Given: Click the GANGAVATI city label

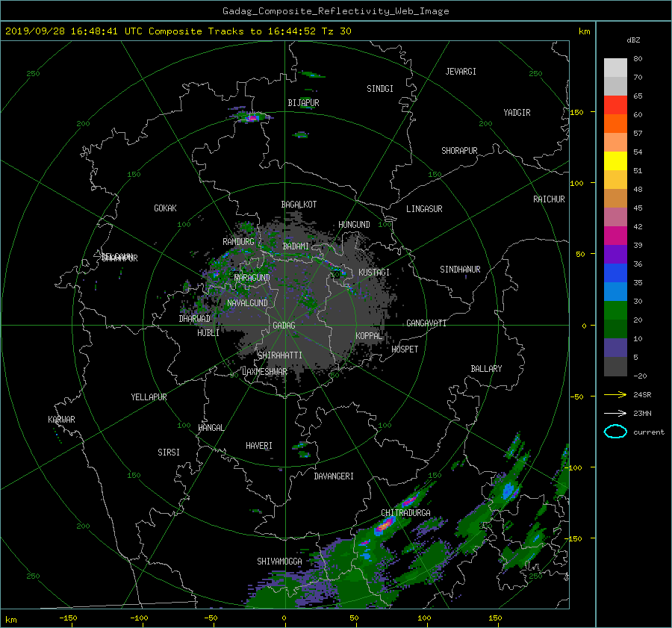Looking at the screenshot, I should pyautogui.click(x=426, y=323).
